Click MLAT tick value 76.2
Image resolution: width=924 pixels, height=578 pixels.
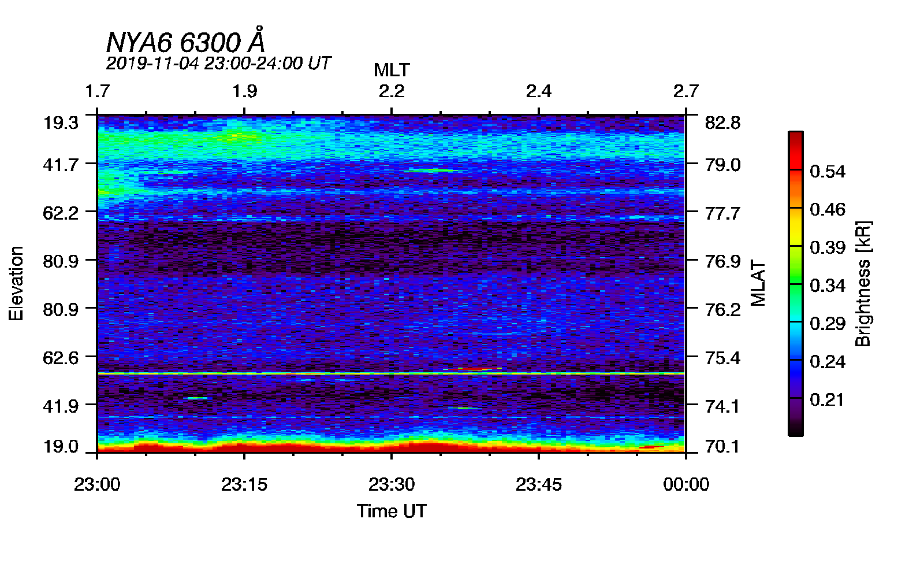coord(722,309)
